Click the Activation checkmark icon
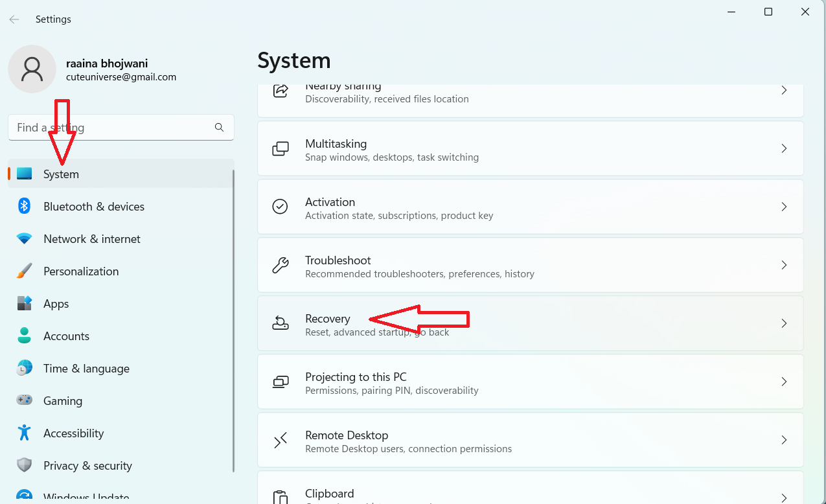The width and height of the screenshot is (826, 504). coord(280,207)
